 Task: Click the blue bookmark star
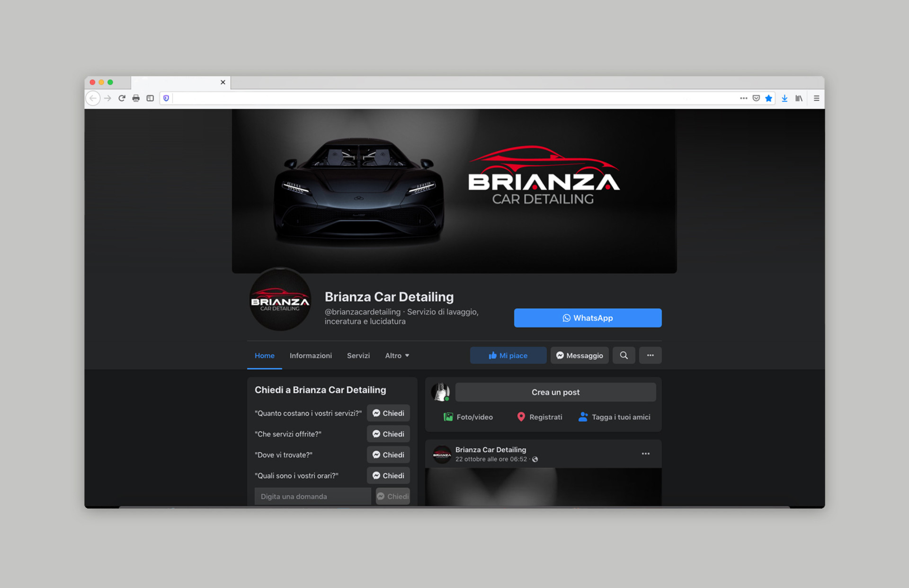coord(768,98)
